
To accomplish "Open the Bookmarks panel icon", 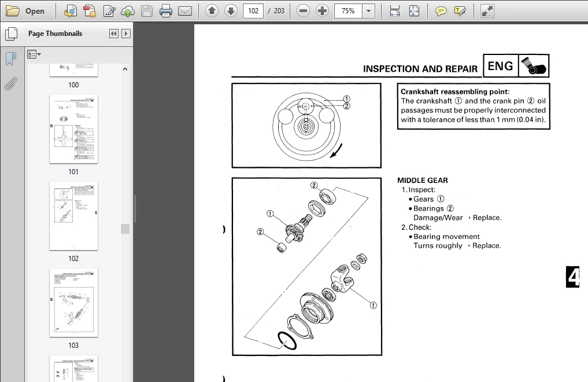I will tap(11, 59).
